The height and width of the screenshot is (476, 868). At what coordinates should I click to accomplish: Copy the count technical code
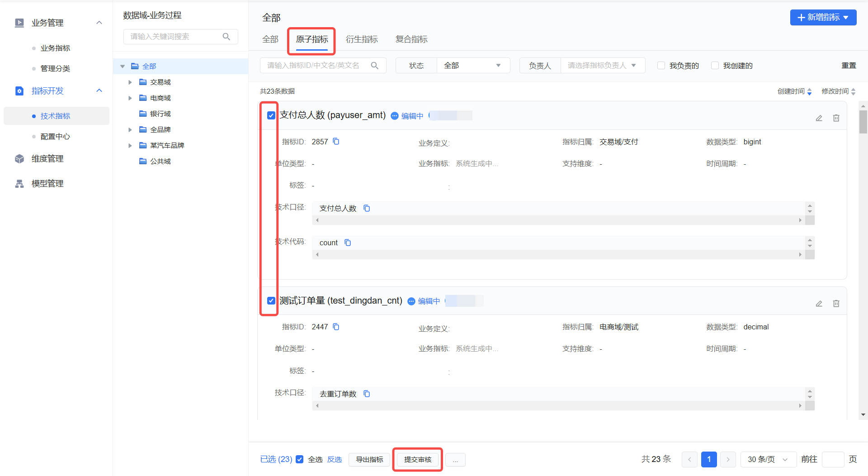click(x=348, y=243)
